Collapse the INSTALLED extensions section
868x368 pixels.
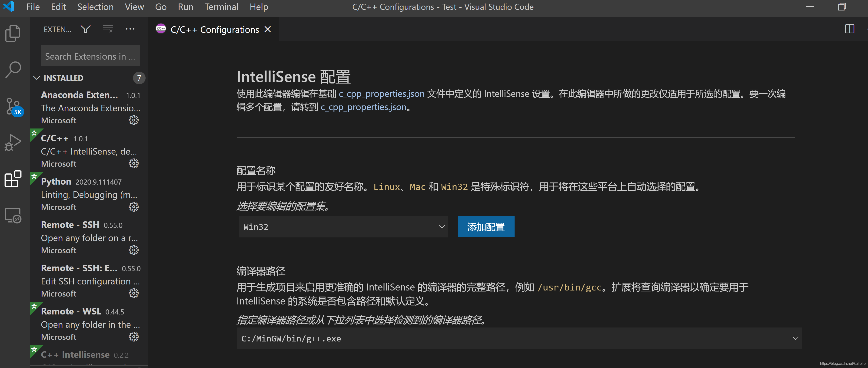pyautogui.click(x=37, y=78)
